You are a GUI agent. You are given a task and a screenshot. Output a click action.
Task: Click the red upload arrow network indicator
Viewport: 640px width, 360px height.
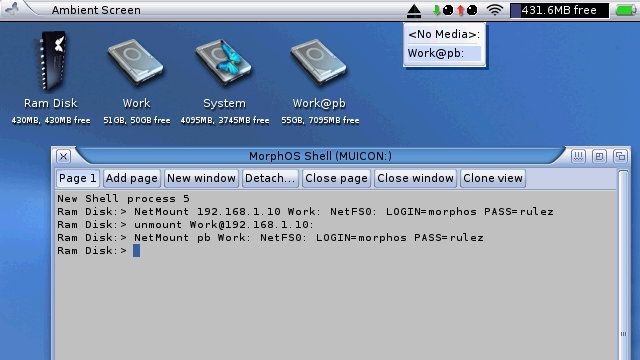(460, 10)
